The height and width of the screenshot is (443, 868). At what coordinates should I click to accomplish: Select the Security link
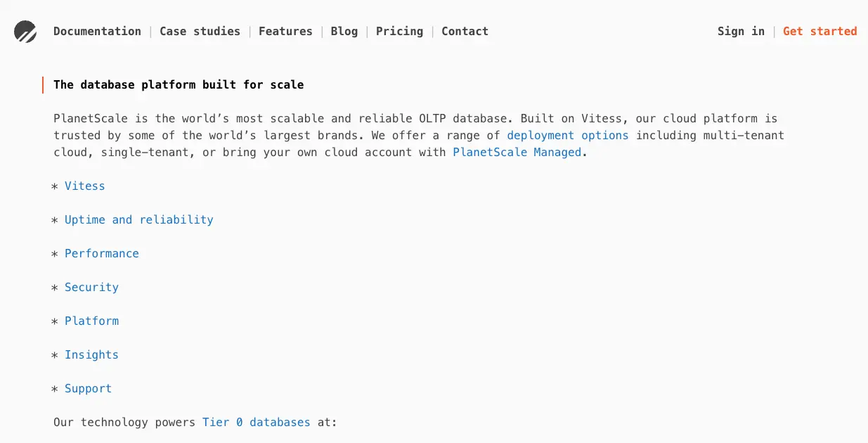click(x=91, y=287)
